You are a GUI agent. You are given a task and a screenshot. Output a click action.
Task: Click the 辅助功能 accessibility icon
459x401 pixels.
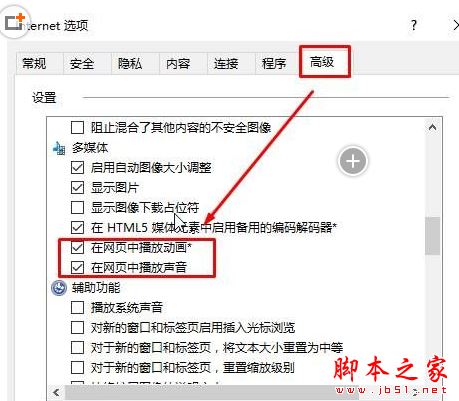(59, 288)
